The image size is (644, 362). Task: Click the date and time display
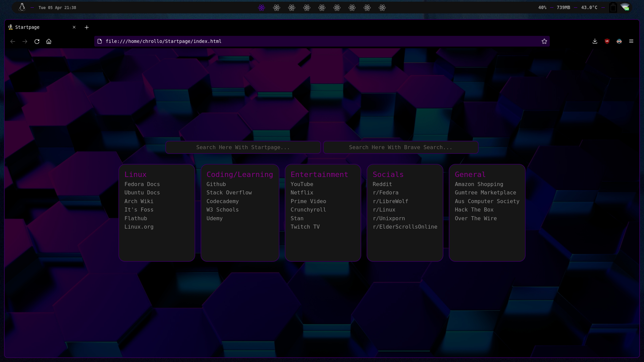[57, 8]
